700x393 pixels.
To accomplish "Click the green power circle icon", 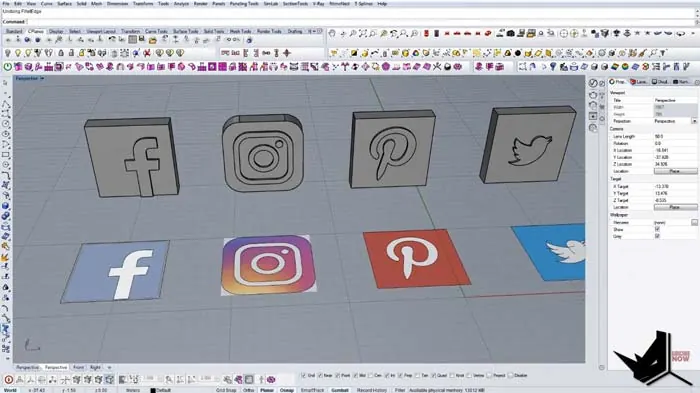I will click(8, 67).
